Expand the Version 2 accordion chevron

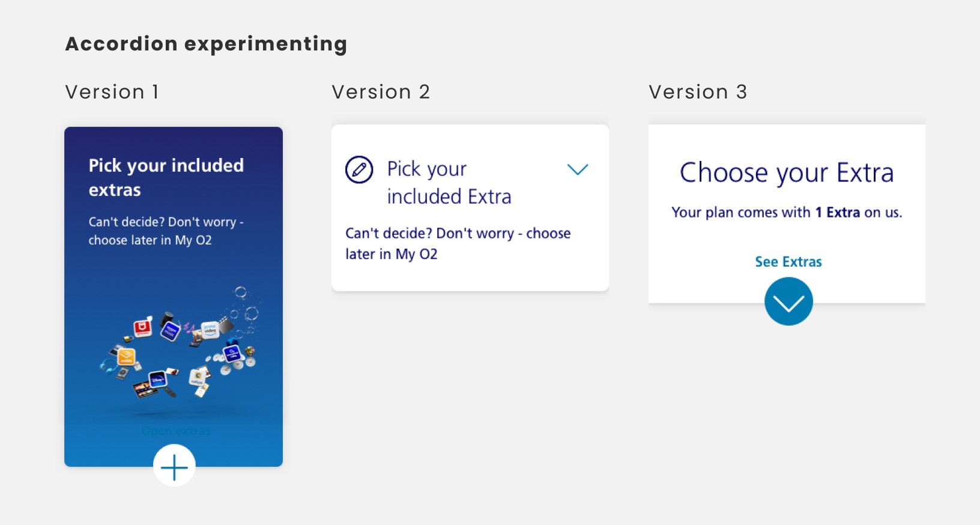click(578, 169)
